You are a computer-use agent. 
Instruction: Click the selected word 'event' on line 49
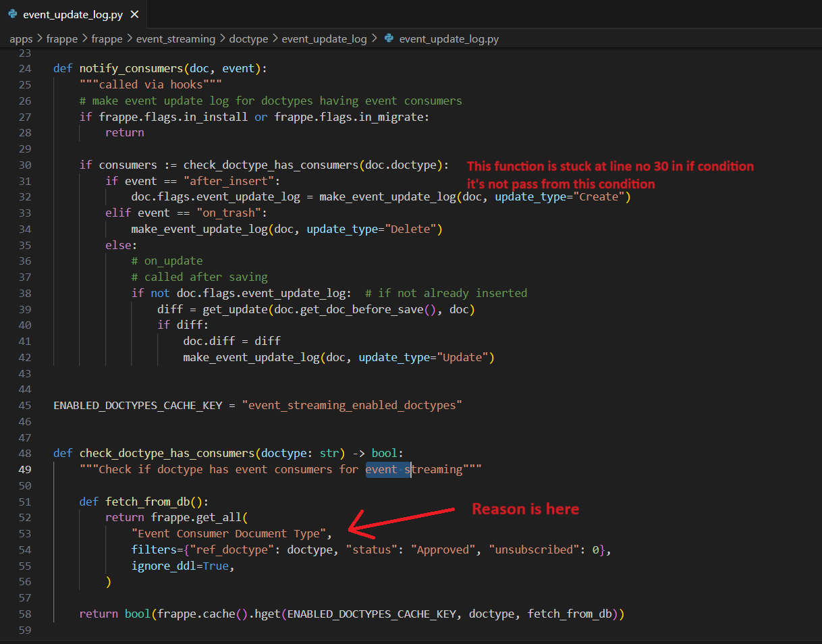tap(381, 470)
